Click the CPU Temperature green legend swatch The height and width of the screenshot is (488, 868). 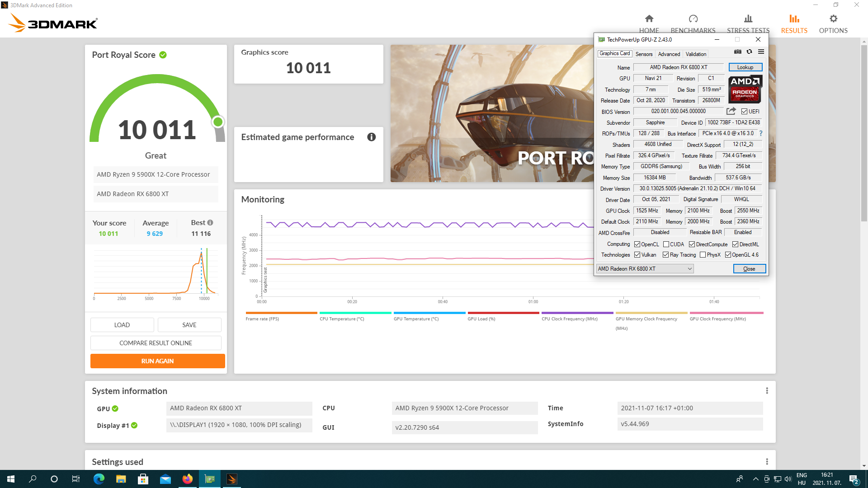[355, 313]
